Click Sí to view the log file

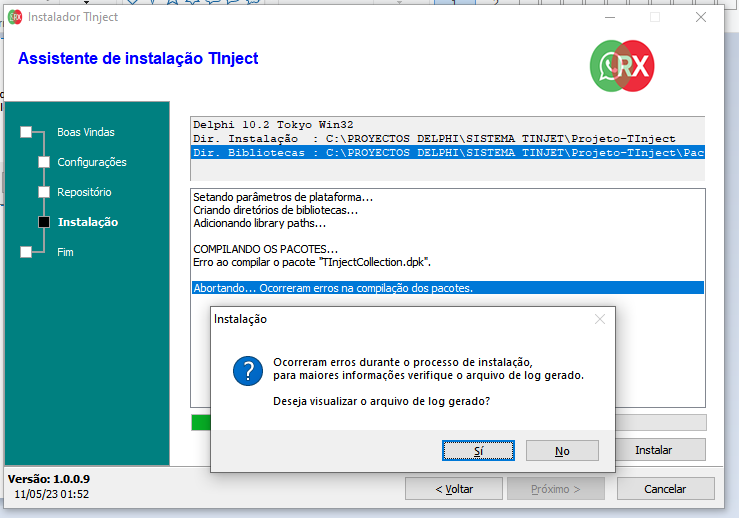coord(478,451)
